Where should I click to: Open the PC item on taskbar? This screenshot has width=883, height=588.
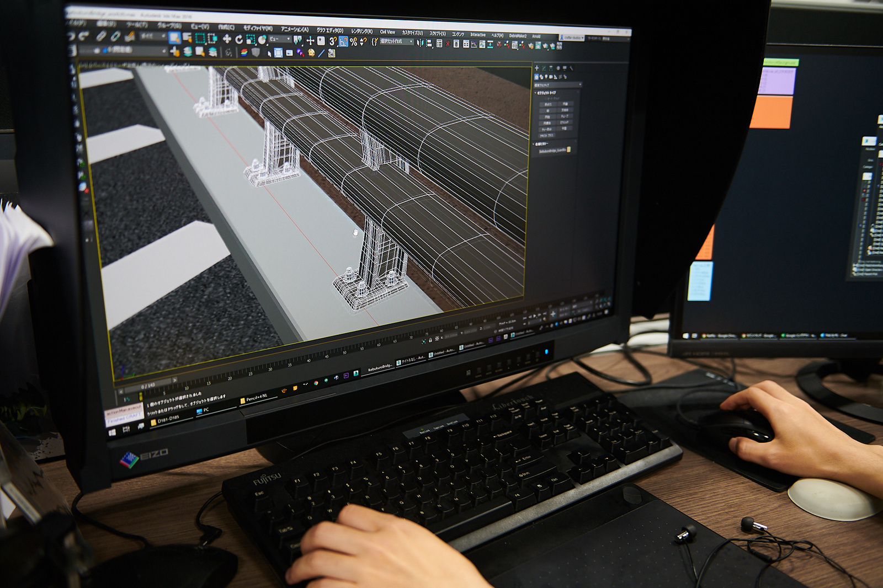point(203,411)
